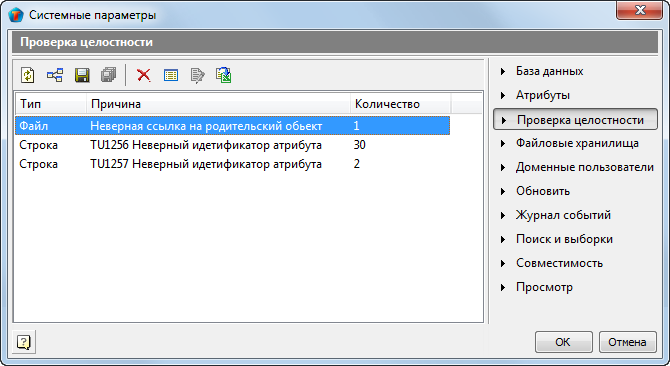This screenshot has width=670, height=366.
Task: Click the Строка cell in TU1257 row
Action: [x=38, y=164]
